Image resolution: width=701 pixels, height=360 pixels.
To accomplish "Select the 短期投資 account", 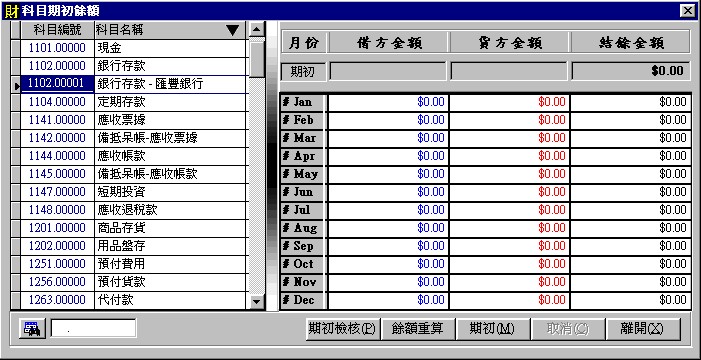I will [121, 192].
